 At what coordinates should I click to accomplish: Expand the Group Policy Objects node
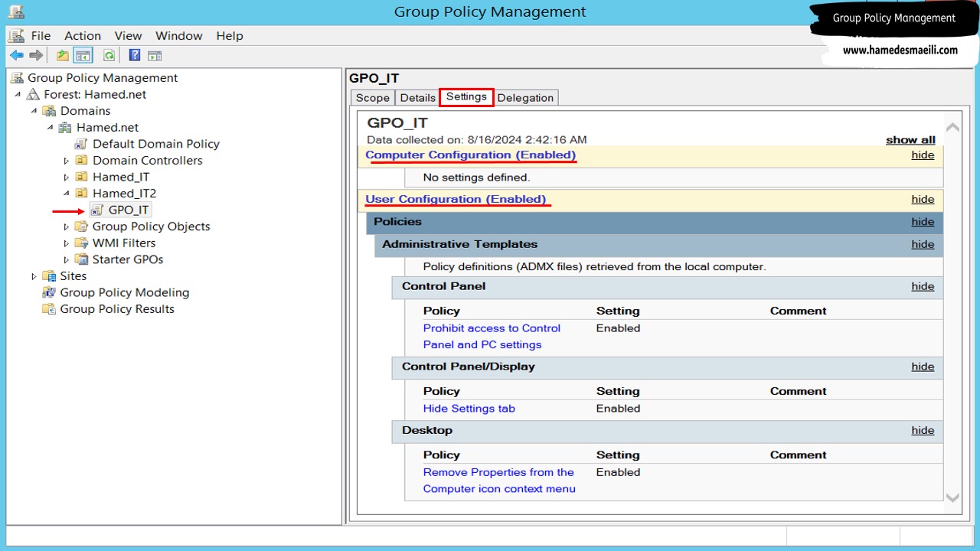67,227
